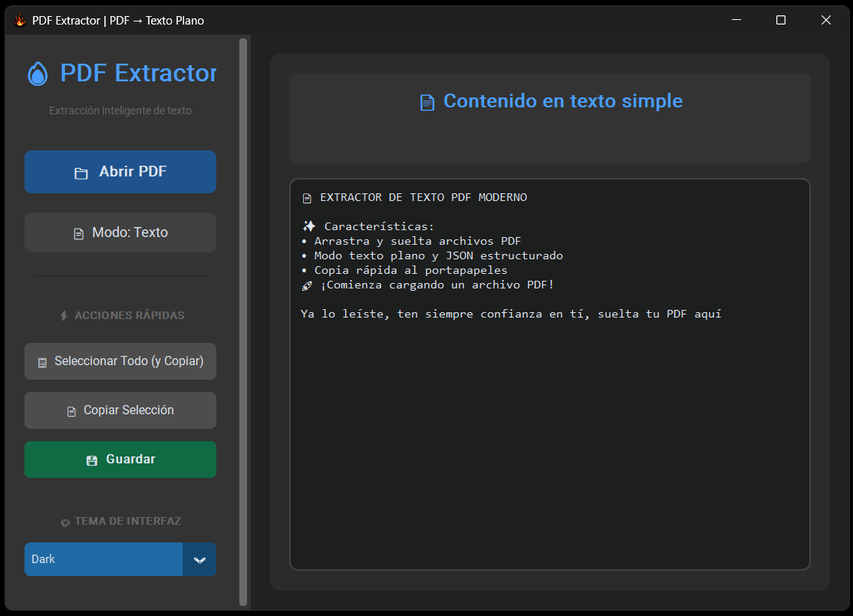Screen dimensions: 853x616
Task: Click the clipboard icon on Seleccionar Todo
Action: click(42, 361)
